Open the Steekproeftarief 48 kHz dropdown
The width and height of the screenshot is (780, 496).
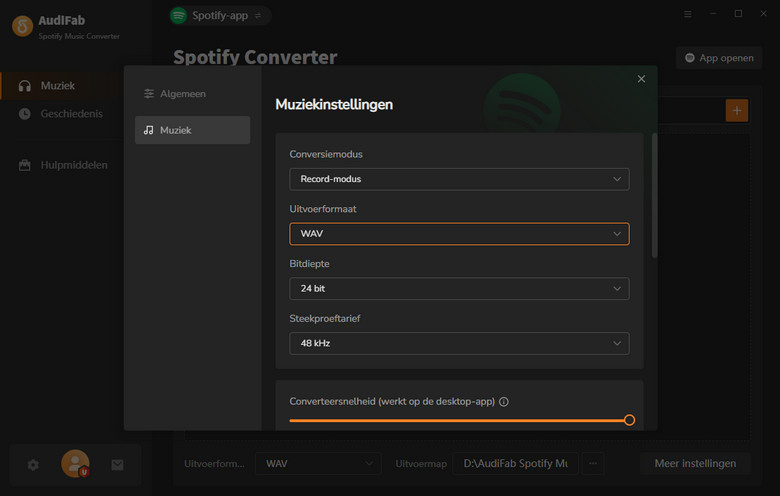click(459, 343)
